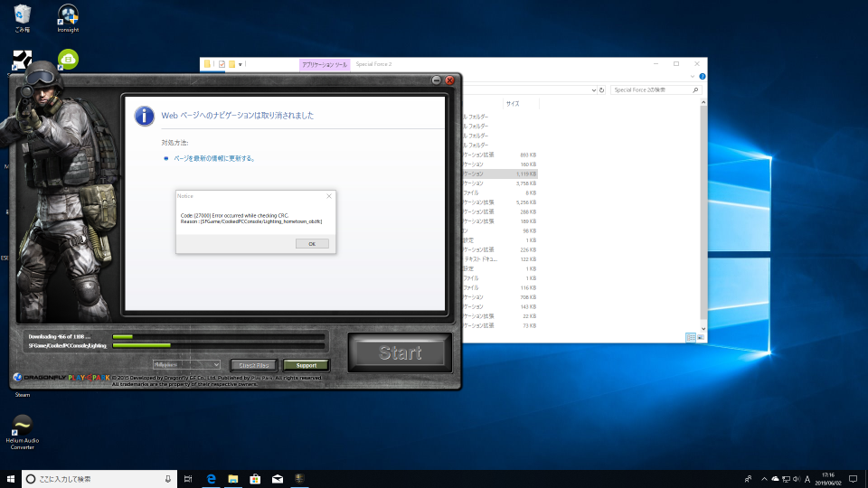Click the Explorer address refresh icon
868x488 pixels.
click(601, 90)
